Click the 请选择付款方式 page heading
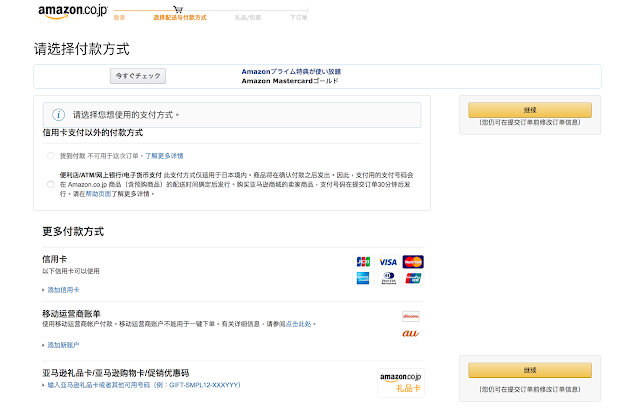The height and width of the screenshot is (408, 640). pos(82,49)
